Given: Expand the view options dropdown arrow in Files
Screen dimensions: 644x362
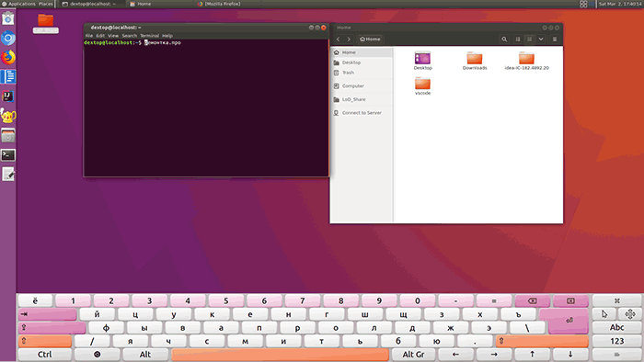Looking at the screenshot, I should click(541, 39).
